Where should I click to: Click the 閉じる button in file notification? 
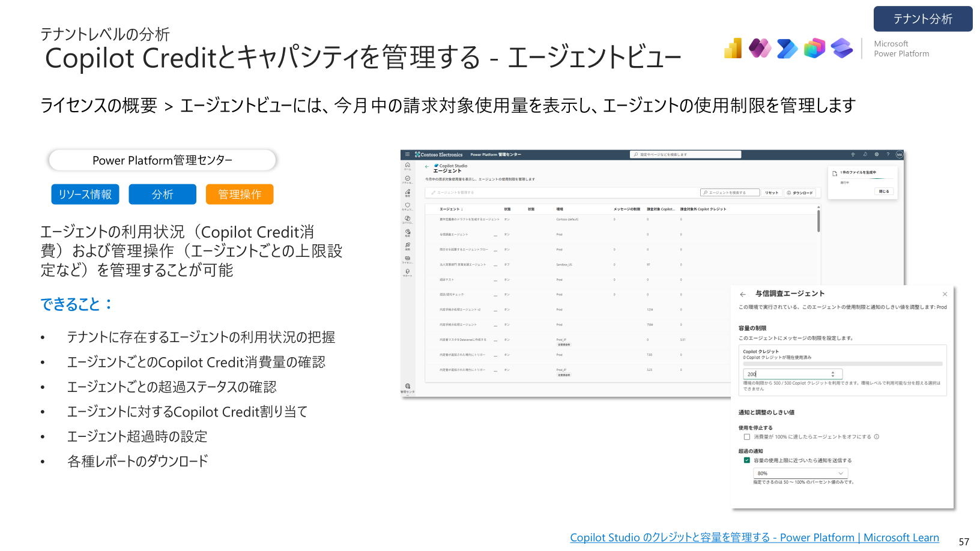tap(885, 191)
